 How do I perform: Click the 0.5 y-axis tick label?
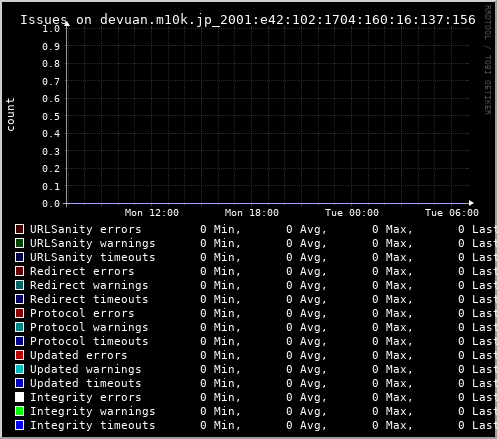click(51, 116)
